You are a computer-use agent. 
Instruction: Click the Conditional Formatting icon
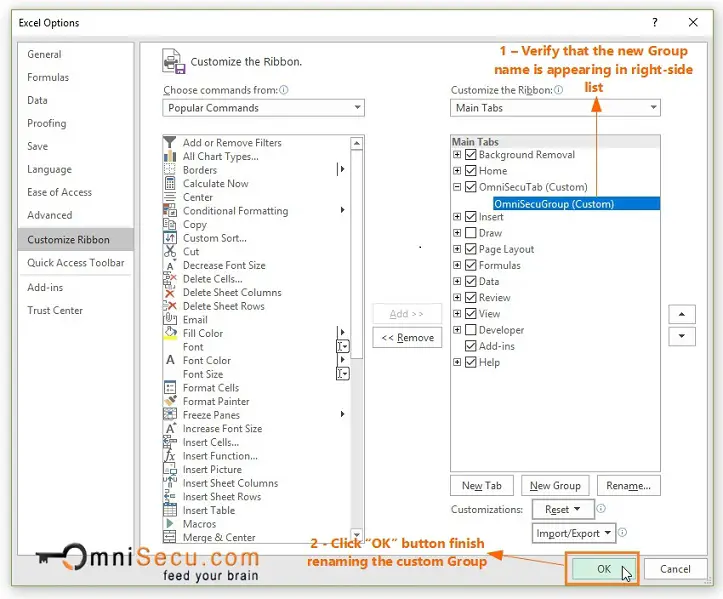click(x=170, y=211)
